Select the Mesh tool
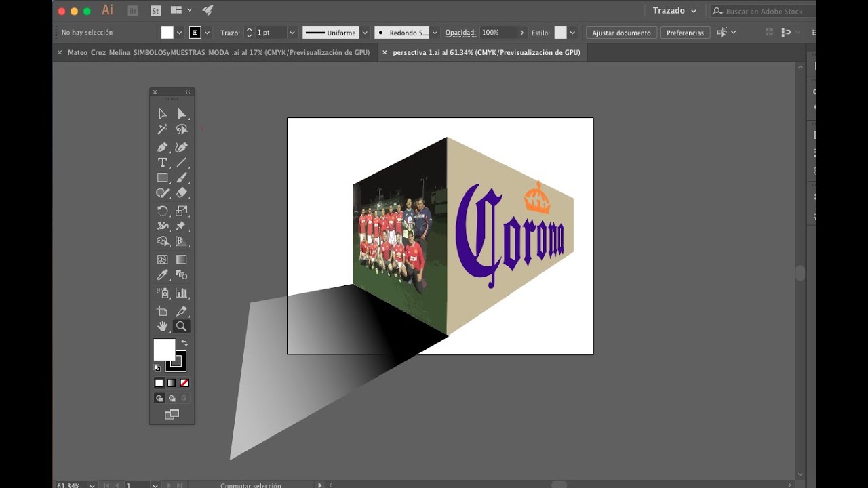The width and height of the screenshot is (868, 488). 163,260
